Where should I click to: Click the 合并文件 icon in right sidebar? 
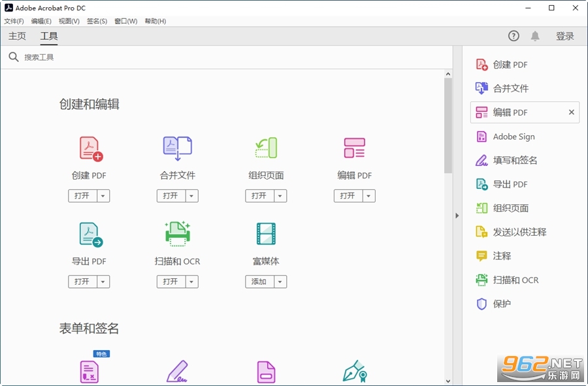click(482, 88)
